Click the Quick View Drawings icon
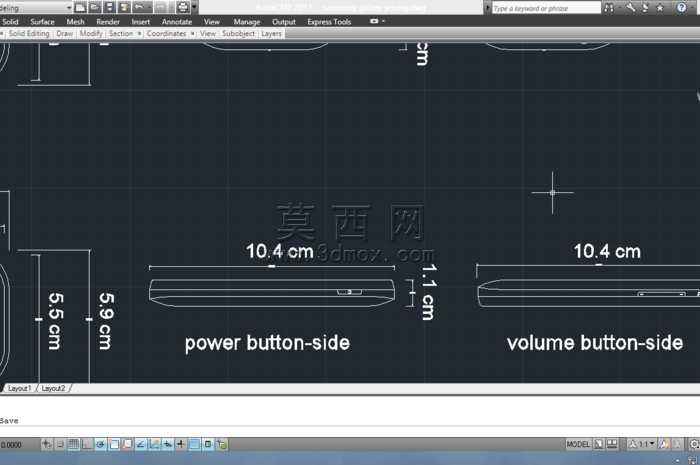The width and height of the screenshot is (700, 465). (612, 444)
